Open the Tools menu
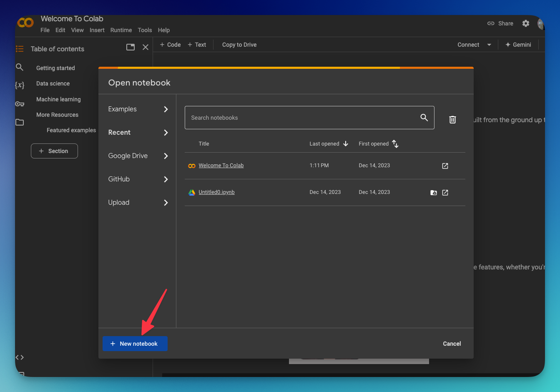 click(x=145, y=30)
